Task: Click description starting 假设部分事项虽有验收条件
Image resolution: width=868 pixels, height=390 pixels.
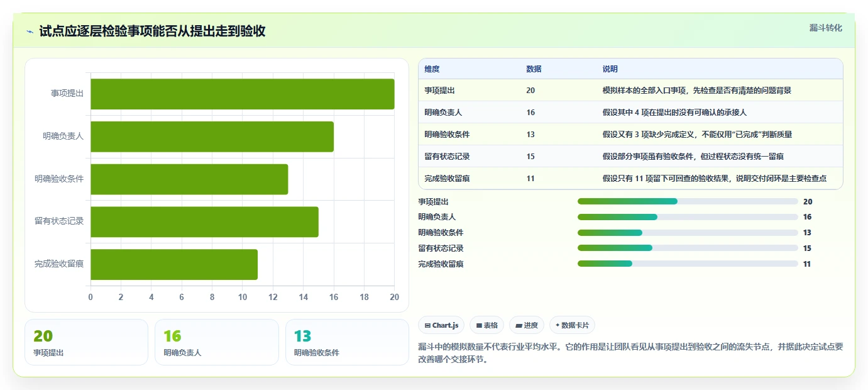Action: [x=693, y=157]
